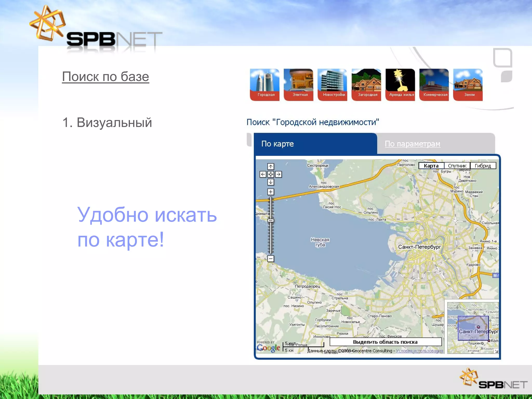
Task: Zoom out with the minus button
Action: 271,259
